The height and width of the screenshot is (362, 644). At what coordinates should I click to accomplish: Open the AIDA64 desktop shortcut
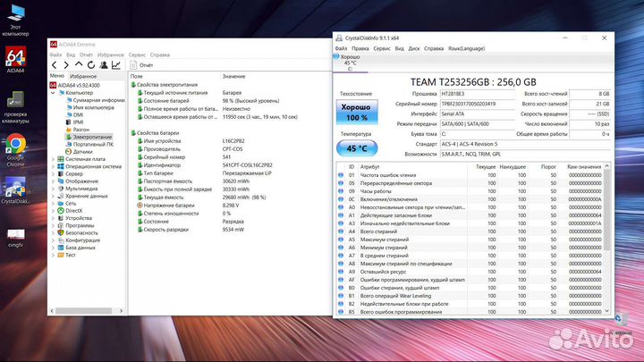click(15, 60)
